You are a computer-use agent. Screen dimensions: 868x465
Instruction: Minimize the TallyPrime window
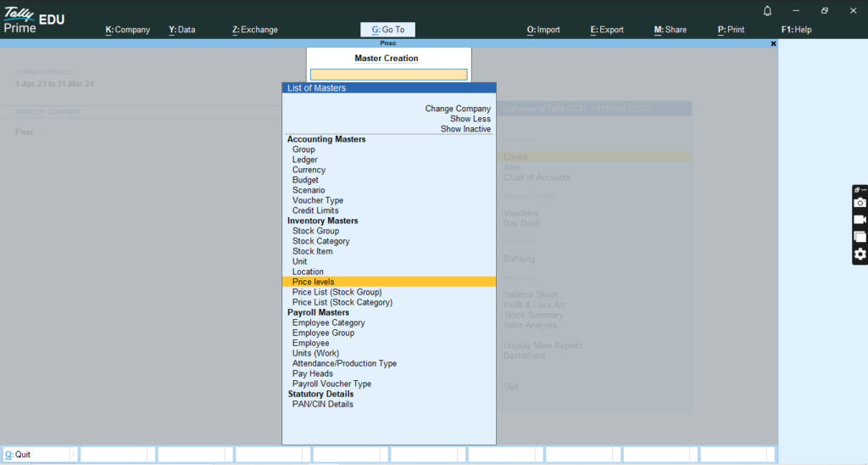coord(796,11)
